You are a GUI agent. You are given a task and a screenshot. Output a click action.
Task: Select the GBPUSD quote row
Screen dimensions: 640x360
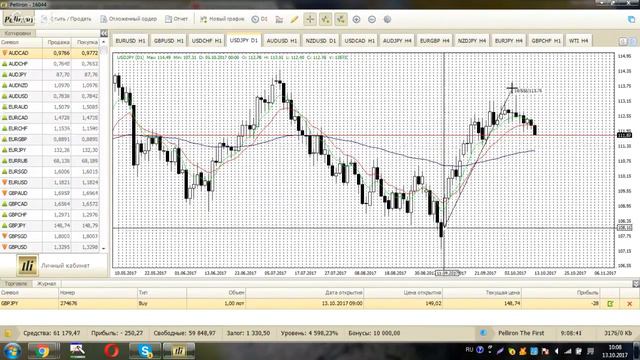click(x=50, y=247)
